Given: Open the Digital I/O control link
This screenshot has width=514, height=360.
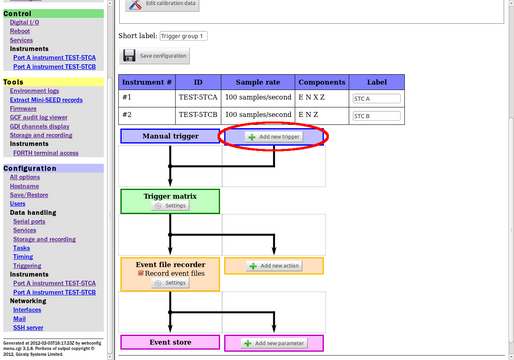Looking at the screenshot, I should [24, 22].
